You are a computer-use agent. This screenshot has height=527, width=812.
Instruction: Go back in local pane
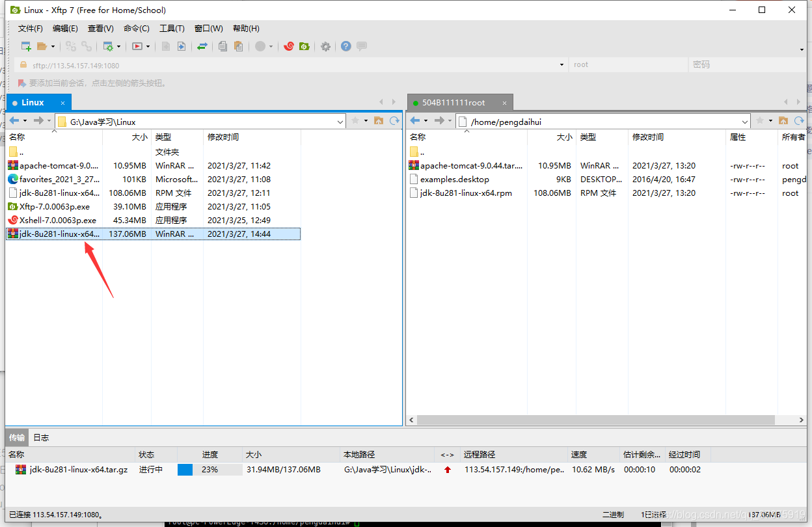pos(14,121)
